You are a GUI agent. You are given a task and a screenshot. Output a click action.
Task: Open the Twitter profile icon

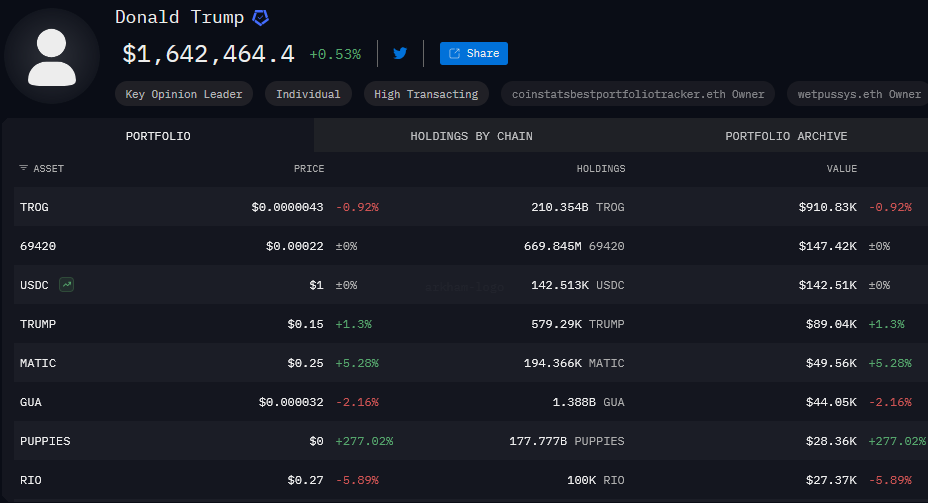tap(400, 53)
